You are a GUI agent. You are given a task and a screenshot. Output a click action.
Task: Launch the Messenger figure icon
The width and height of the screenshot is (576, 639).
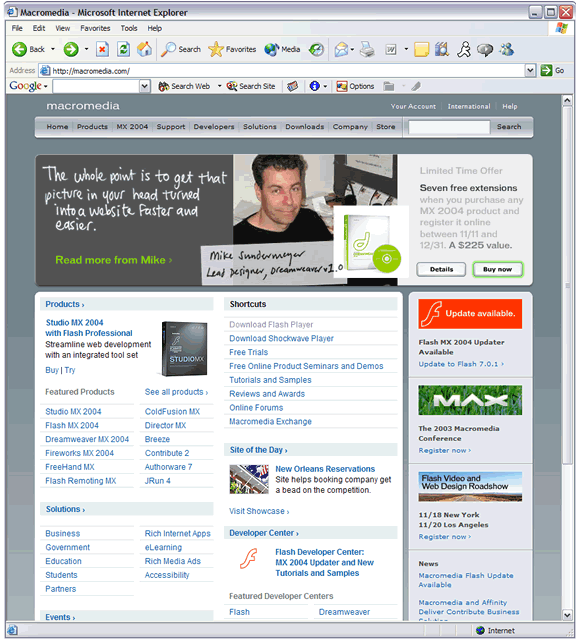(463, 50)
